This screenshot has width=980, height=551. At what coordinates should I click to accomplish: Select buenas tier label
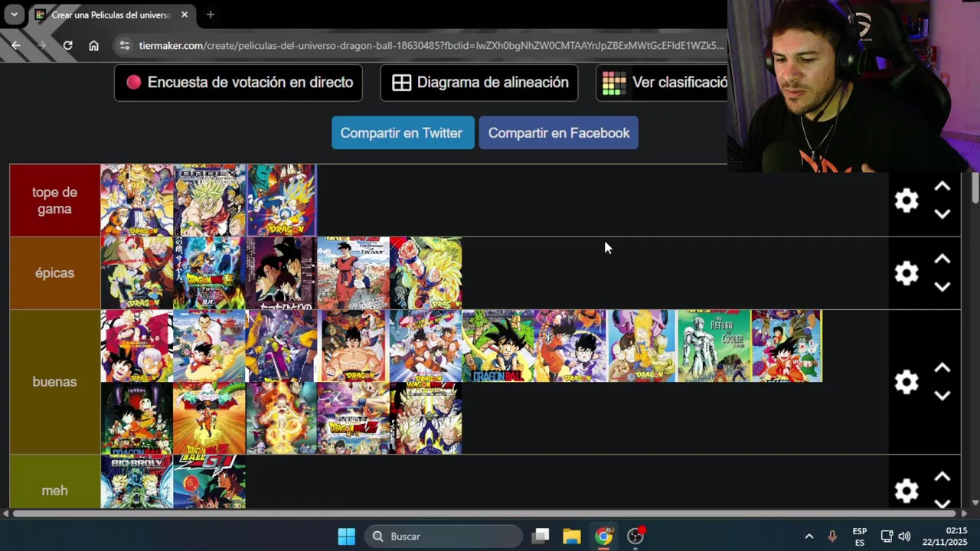coord(54,382)
